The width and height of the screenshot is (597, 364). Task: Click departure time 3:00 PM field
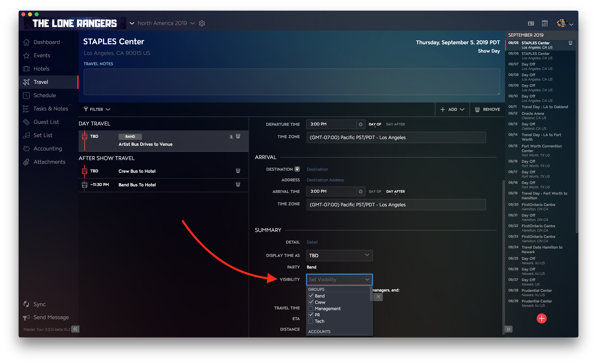[331, 124]
